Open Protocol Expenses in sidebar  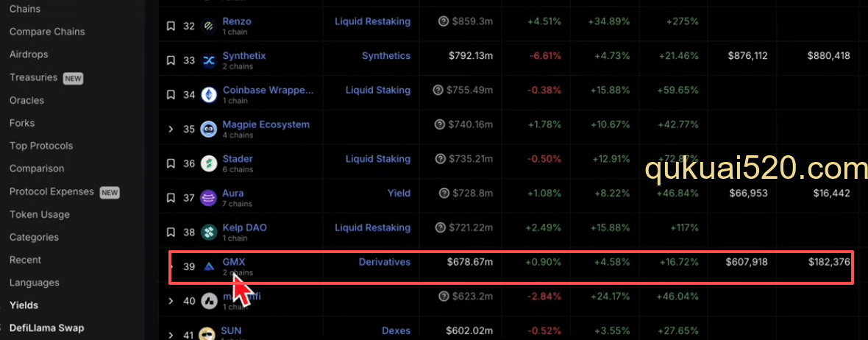click(x=51, y=191)
